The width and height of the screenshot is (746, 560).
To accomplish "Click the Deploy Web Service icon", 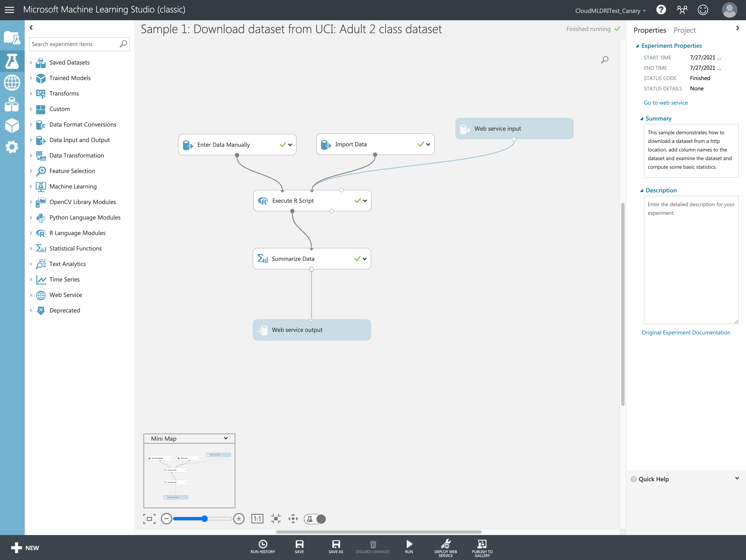I will point(445,544).
